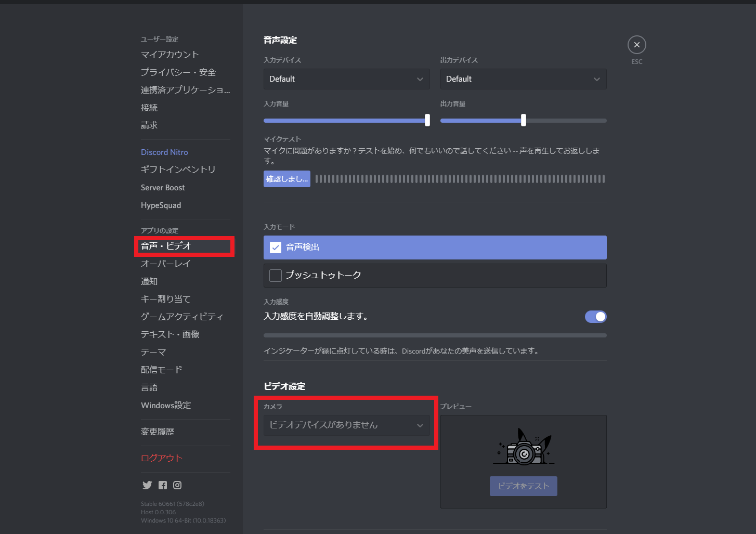Click the ESC label under close button
This screenshot has width=756, height=534.
(637, 61)
